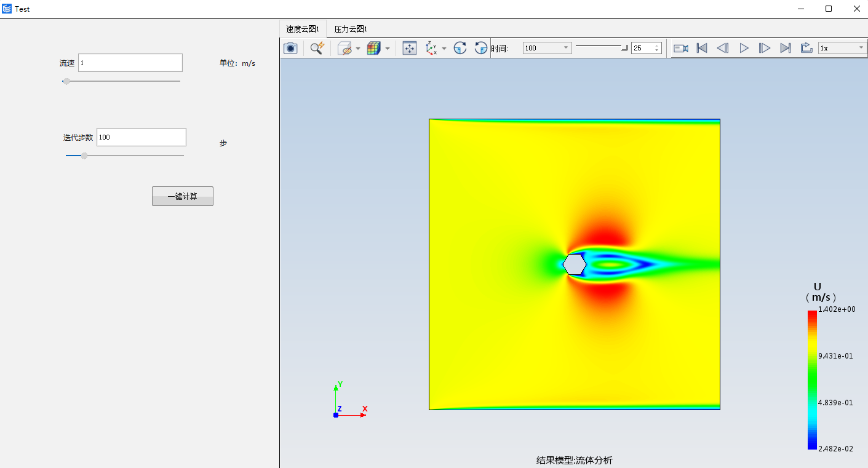Click the 流速 input field
The image size is (868, 468).
(130, 63)
